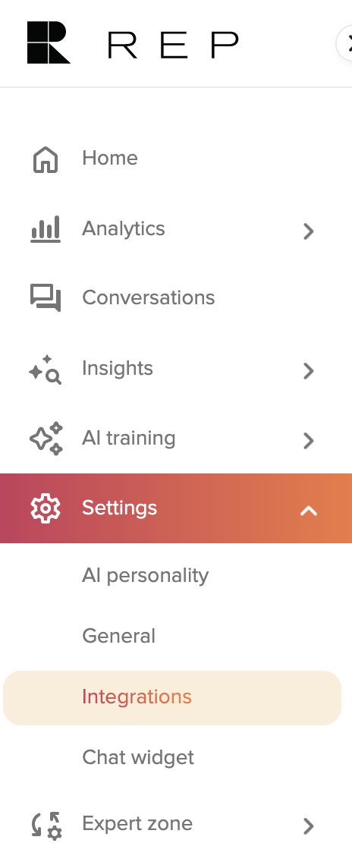The height and width of the screenshot is (868, 352).
Task: Go to Home page label
Action: (x=109, y=159)
